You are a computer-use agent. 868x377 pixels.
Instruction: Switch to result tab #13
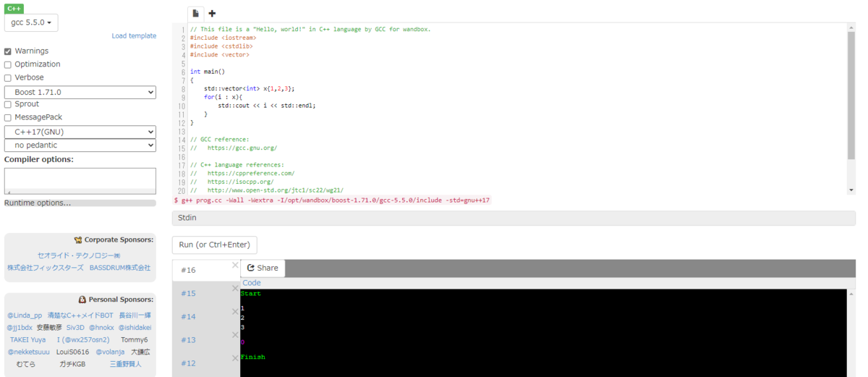pos(189,339)
